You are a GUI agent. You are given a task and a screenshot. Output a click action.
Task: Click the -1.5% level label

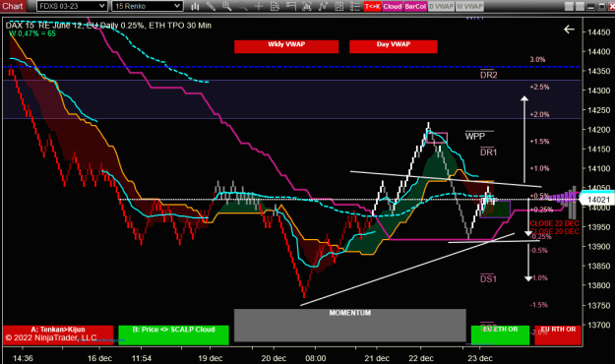(x=538, y=305)
